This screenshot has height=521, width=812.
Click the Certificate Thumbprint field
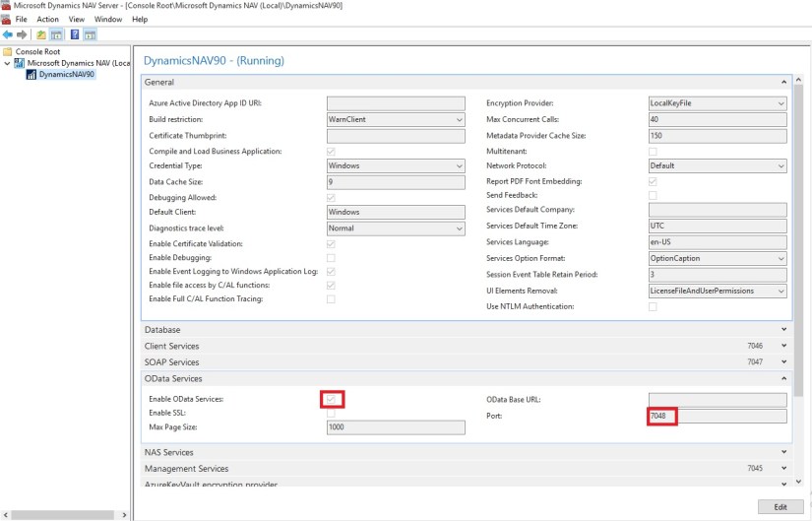click(396, 136)
